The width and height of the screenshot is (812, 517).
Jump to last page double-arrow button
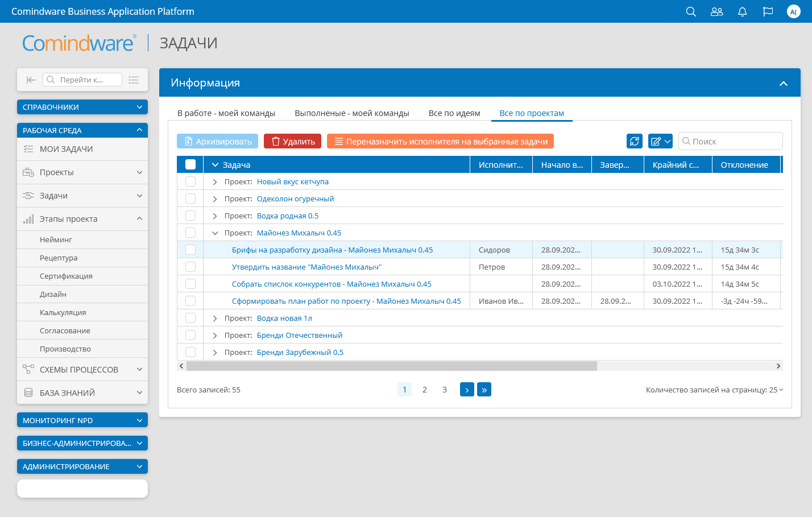coord(484,390)
